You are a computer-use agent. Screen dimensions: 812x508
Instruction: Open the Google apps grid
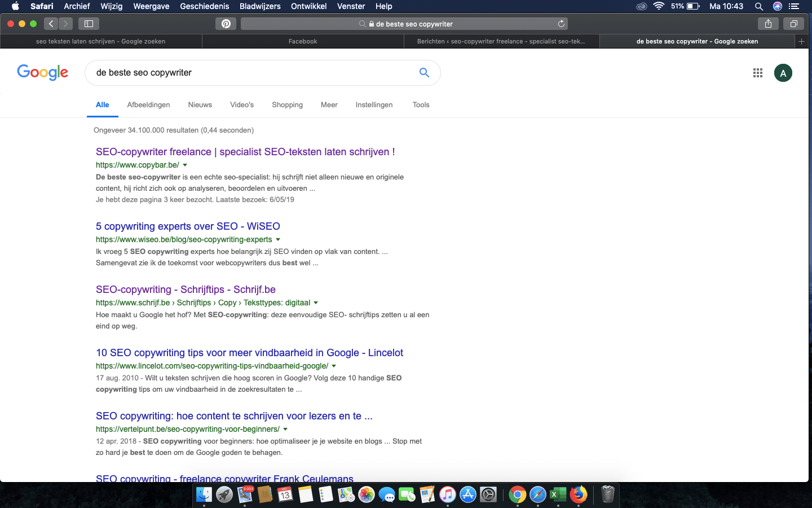click(x=758, y=73)
